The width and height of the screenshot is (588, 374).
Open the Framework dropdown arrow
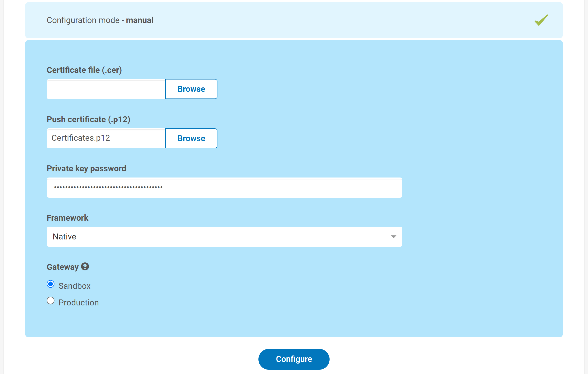393,237
